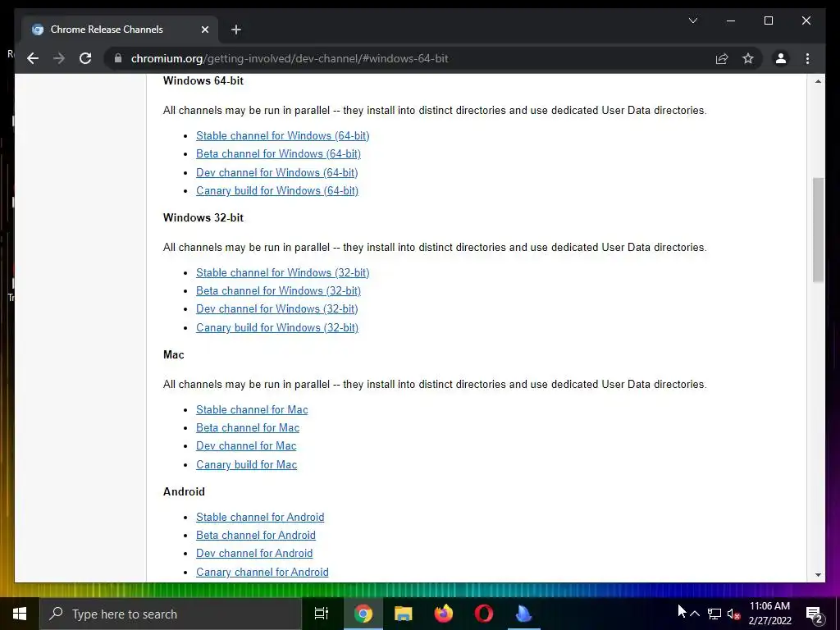Bookmark this tab with the star icon
The width and height of the screenshot is (840, 630).
tap(748, 58)
